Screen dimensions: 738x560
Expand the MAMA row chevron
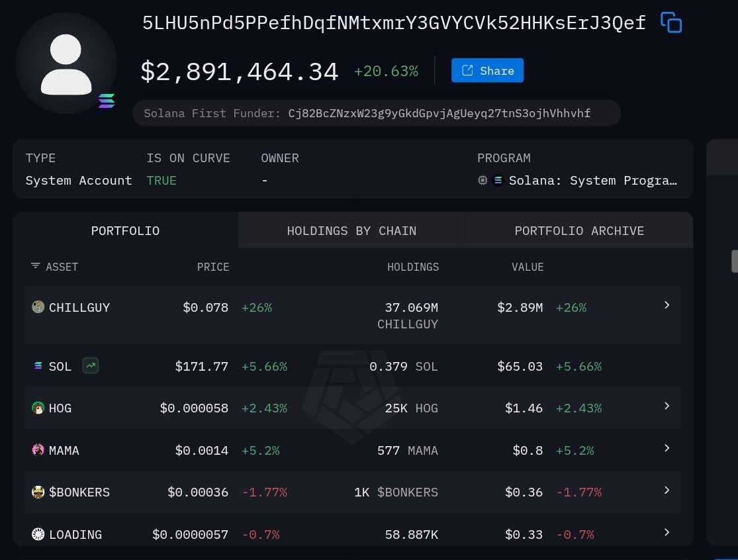point(667,448)
